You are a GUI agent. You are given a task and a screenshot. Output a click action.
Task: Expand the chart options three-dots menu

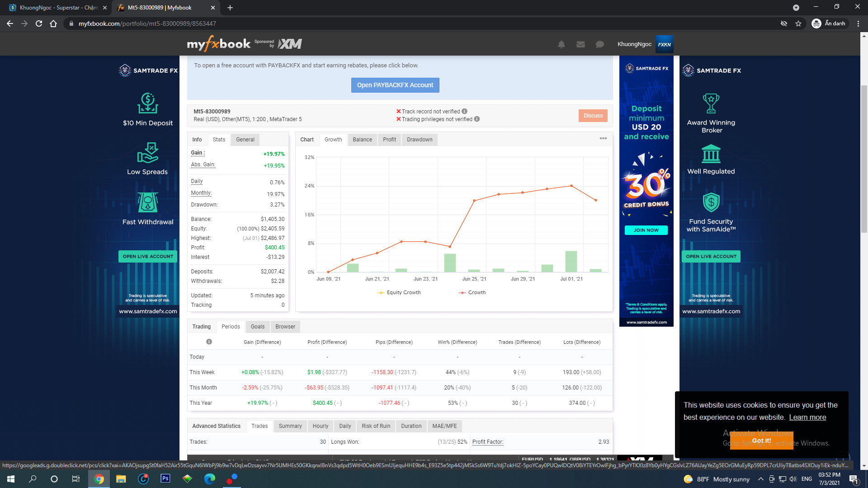(x=603, y=138)
